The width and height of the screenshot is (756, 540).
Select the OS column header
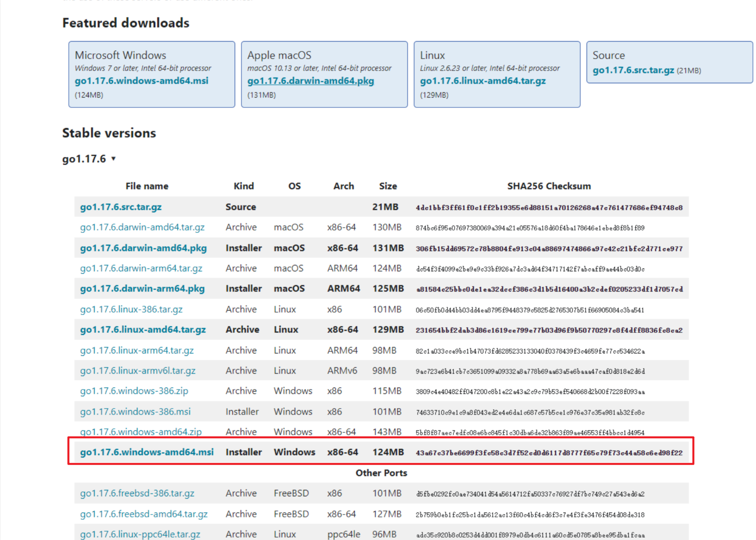(295, 186)
